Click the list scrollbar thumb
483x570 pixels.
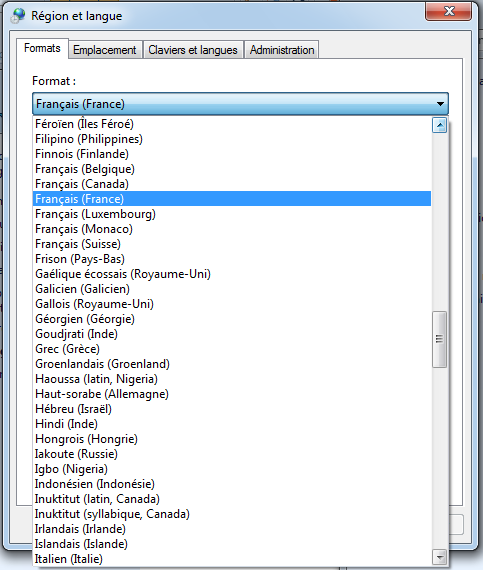pos(440,339)
